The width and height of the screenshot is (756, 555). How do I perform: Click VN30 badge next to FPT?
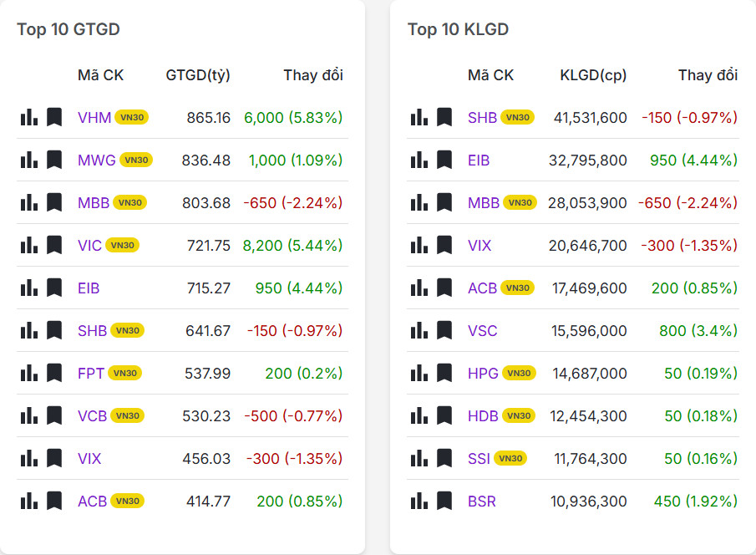coord(124,374)
